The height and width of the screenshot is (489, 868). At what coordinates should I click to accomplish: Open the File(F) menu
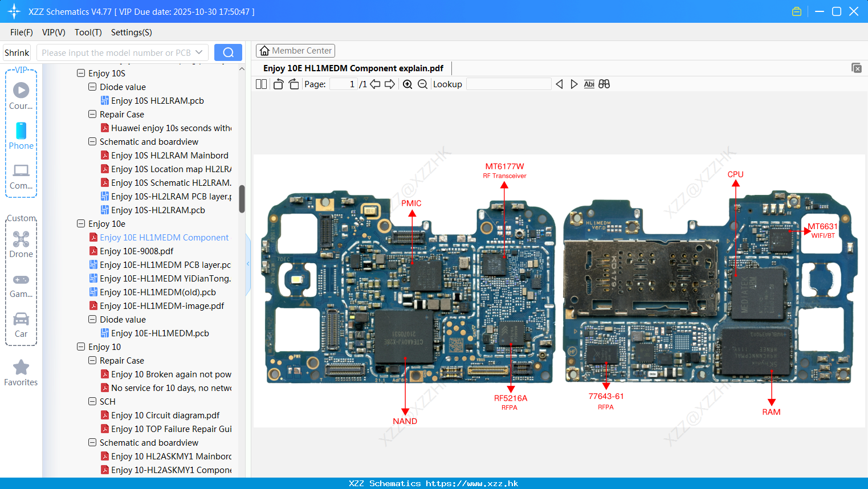[x=22, y=32]
